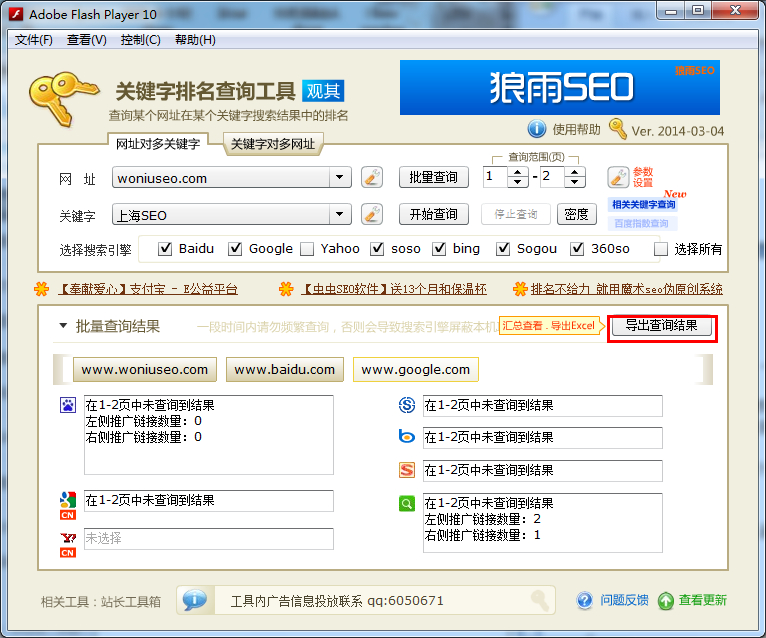Increase the end page number stepper

point(575,172)
